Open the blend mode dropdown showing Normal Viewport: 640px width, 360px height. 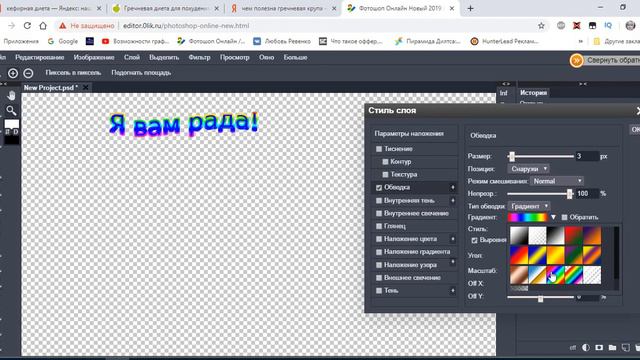[557, 181]
